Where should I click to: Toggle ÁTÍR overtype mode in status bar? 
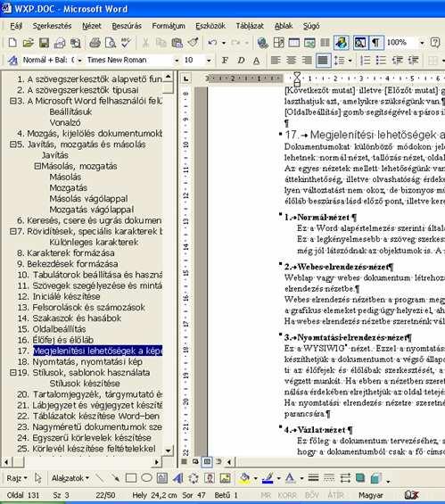(335, 495)
